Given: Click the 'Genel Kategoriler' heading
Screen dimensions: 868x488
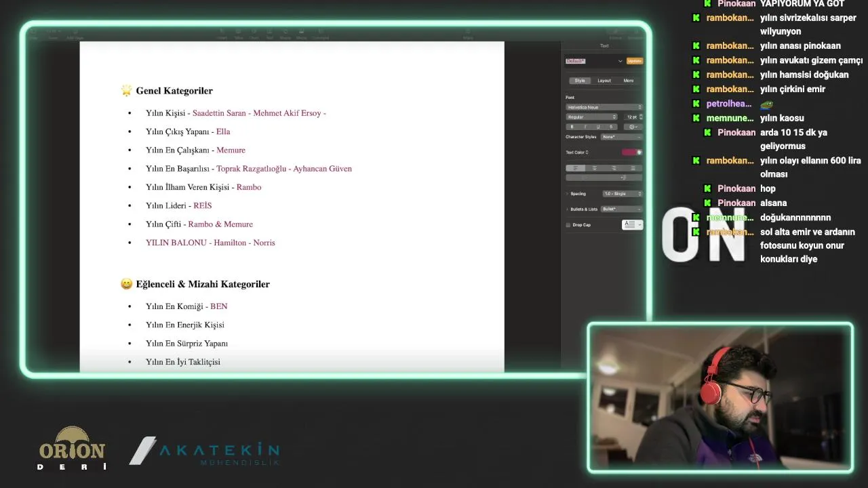Looking at the screenshot, I should tap(174, 90).
